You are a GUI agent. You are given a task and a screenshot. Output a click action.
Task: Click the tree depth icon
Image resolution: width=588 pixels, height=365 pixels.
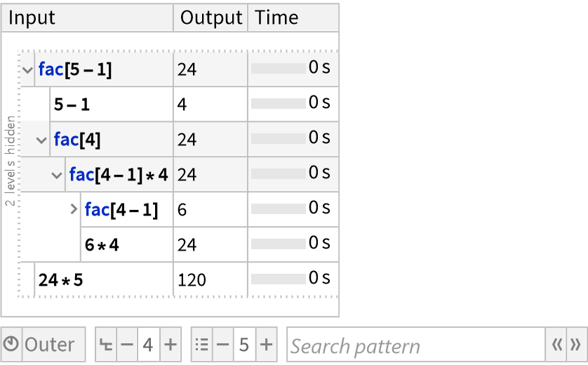coord(106,345)
